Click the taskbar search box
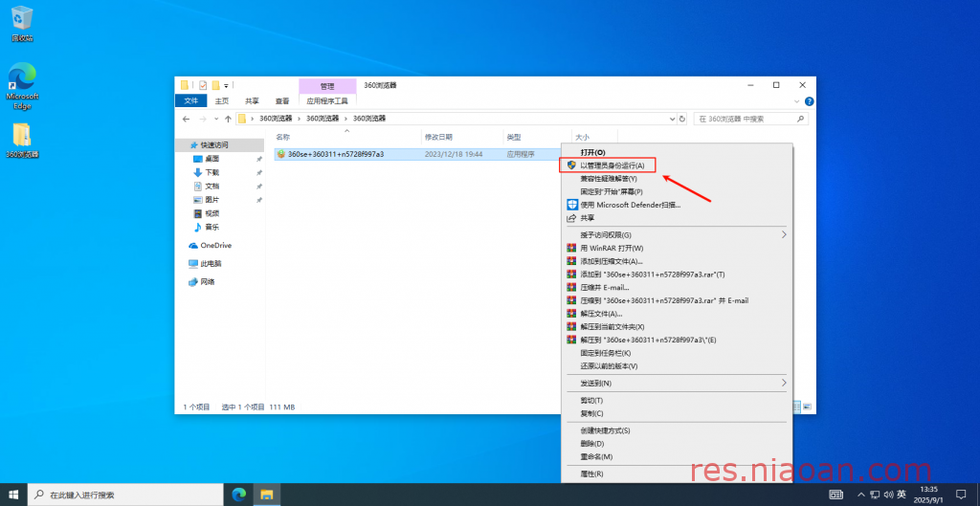 (124, 495)
